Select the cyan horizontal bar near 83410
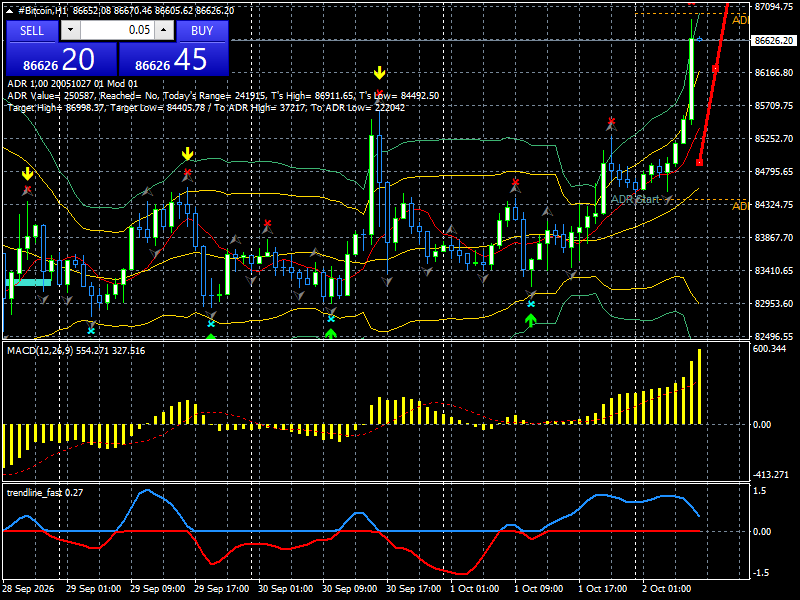Image resolution: width=800 pixels, height=600 pixels. point(28,282)
